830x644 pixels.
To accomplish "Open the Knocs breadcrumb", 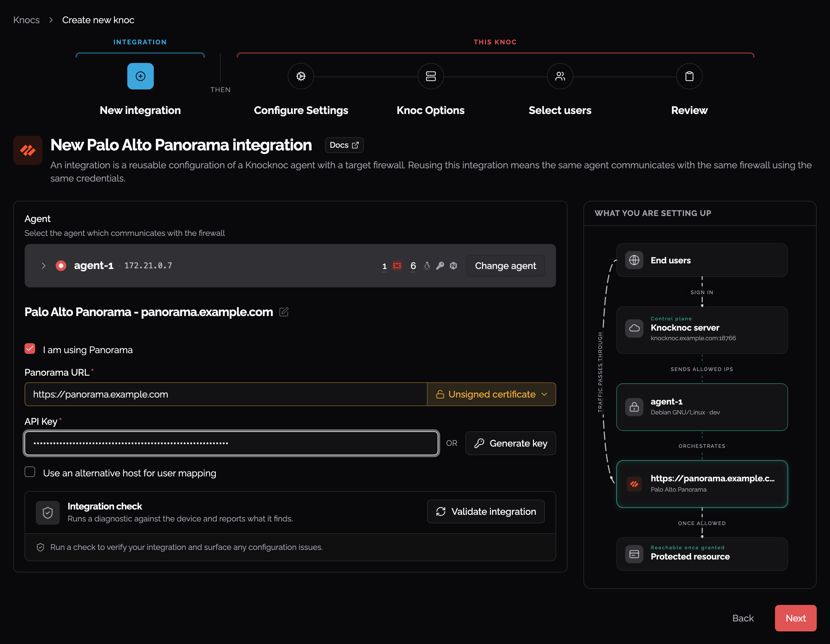I will tap(26, 20).
